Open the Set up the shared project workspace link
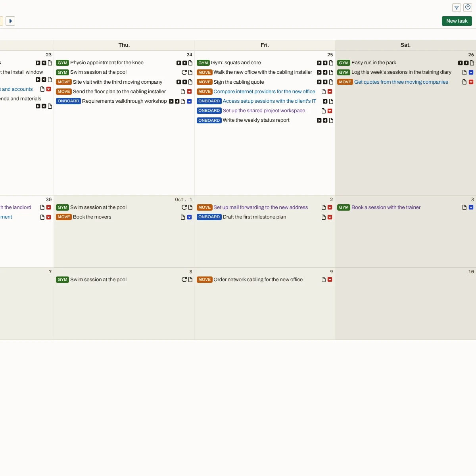Screen dimensions: 476x476 [x=264, y=111]
